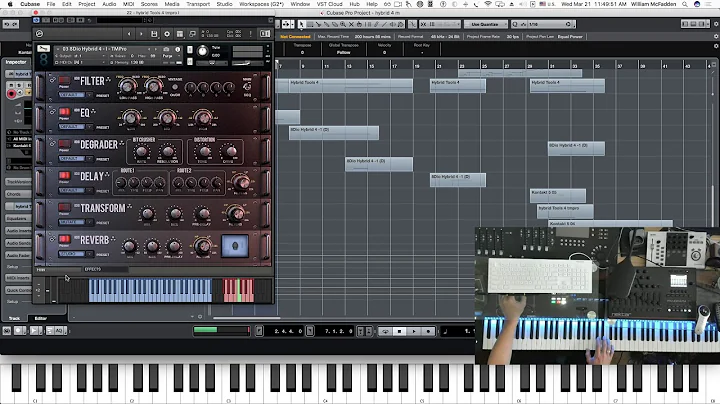Open Kontakt save menu (floppy disk icon)
The width and height of the screenshot is (720, 404).
point(154,34)
